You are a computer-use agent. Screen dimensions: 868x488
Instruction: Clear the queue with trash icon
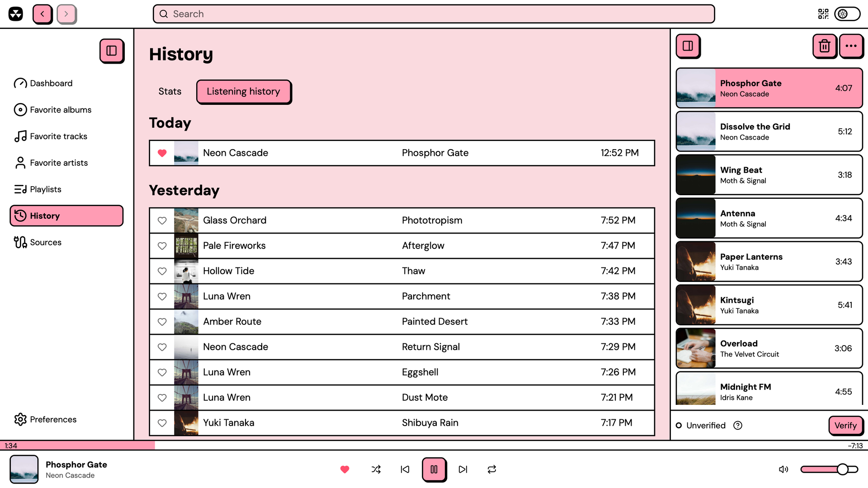point(825,46)
